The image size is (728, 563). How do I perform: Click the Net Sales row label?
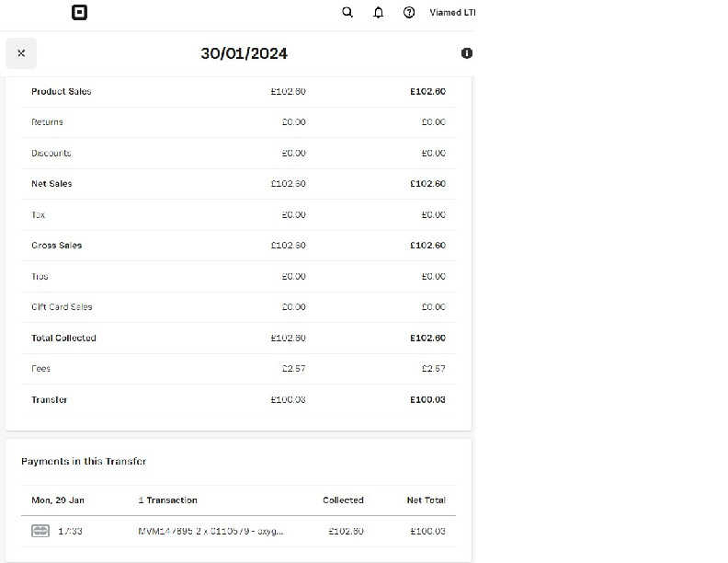51,184
